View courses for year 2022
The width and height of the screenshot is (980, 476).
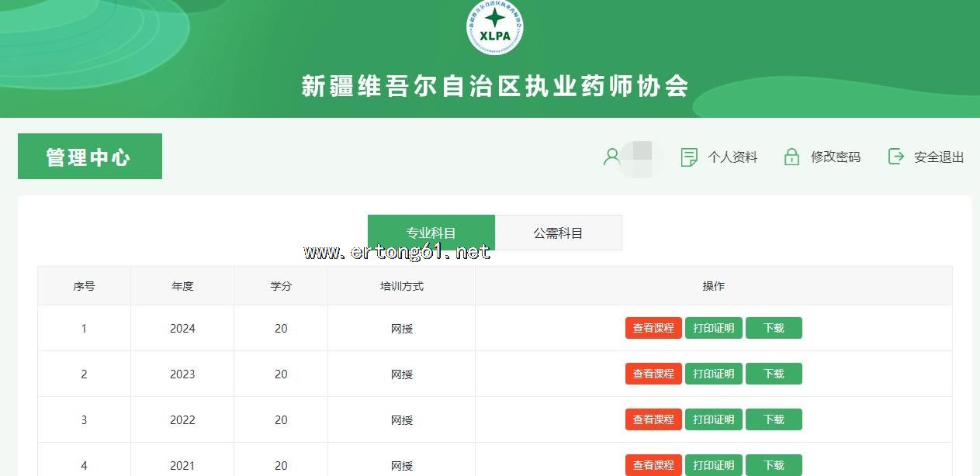coord(653,419)
